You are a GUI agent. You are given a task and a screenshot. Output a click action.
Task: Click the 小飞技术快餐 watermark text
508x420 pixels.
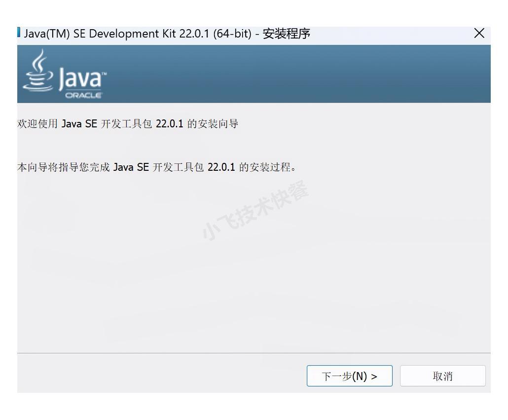click(255, 211)
